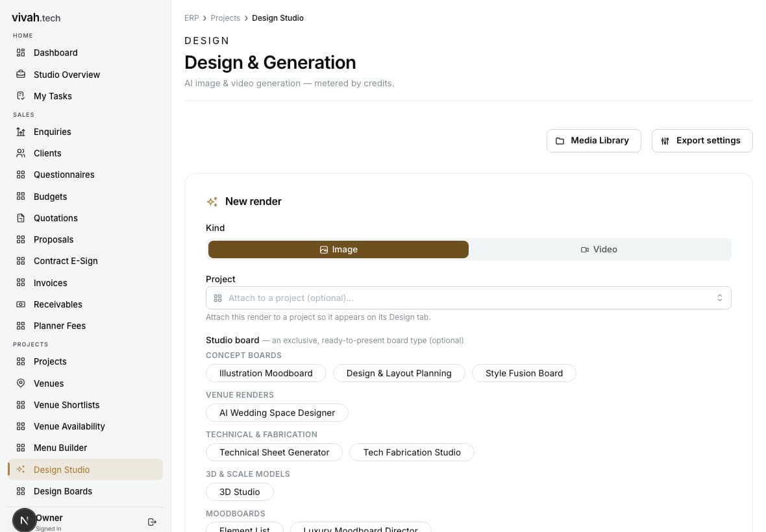The image size is (766, 532).
Task: Click the Studio Overview briefcase icon
Action: (21, 74)
